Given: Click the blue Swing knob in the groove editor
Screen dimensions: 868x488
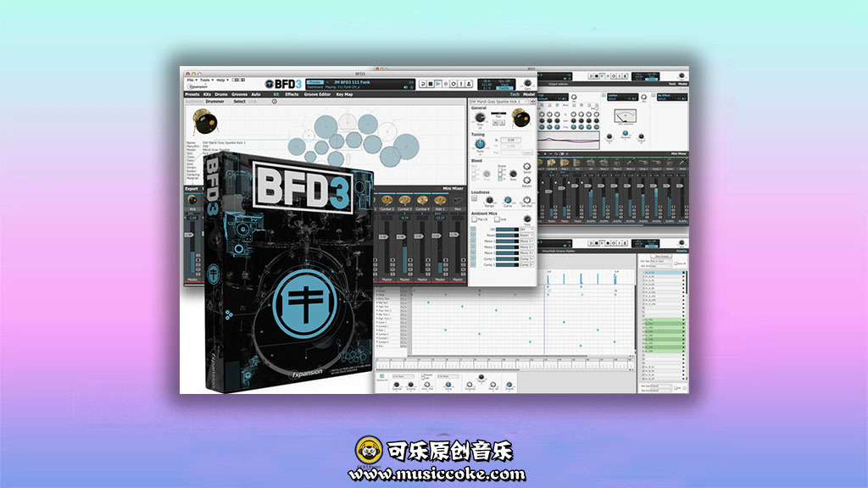Looking at the screenshot, I should coord(448,384).
